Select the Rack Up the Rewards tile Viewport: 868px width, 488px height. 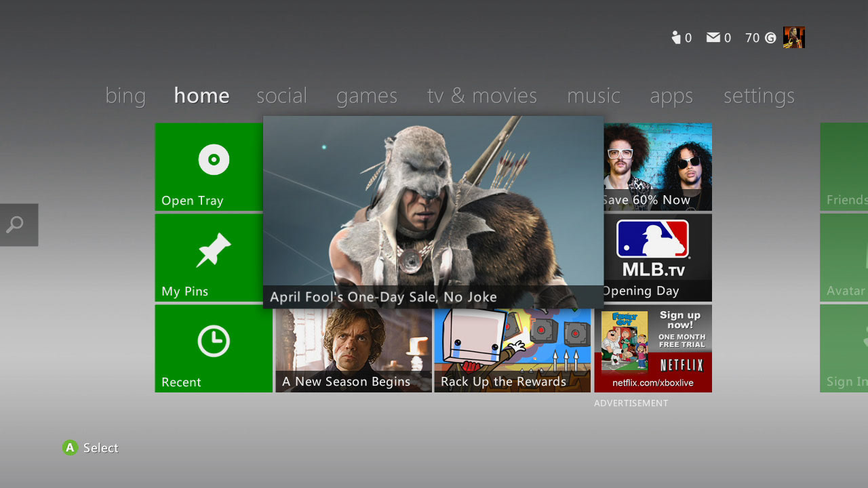(x=512, y=348)
